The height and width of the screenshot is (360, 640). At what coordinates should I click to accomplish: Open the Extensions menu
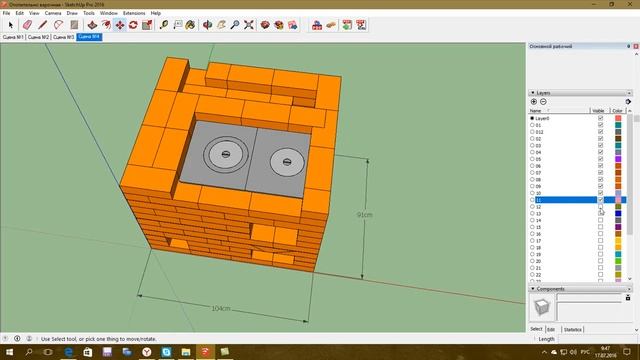134,13
